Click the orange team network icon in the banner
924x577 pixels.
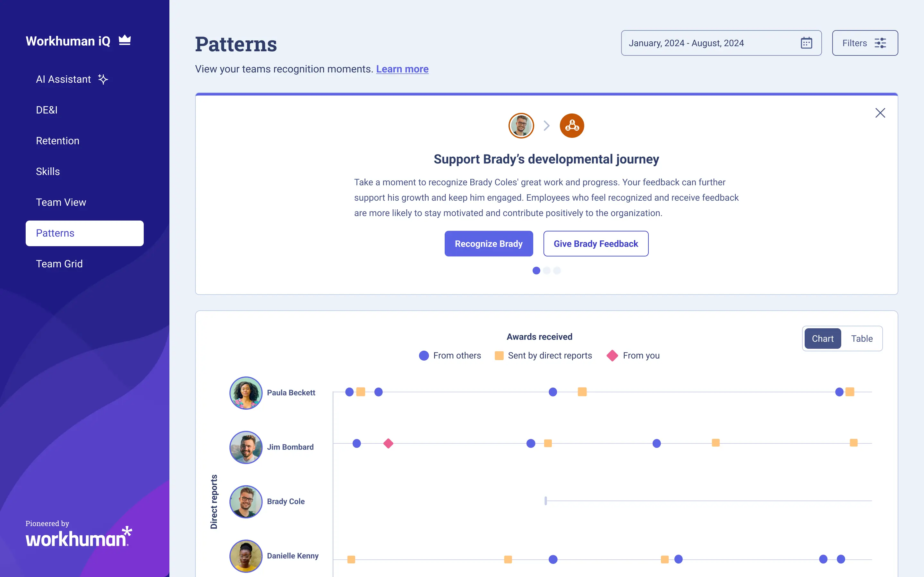(x=571, y=125)
